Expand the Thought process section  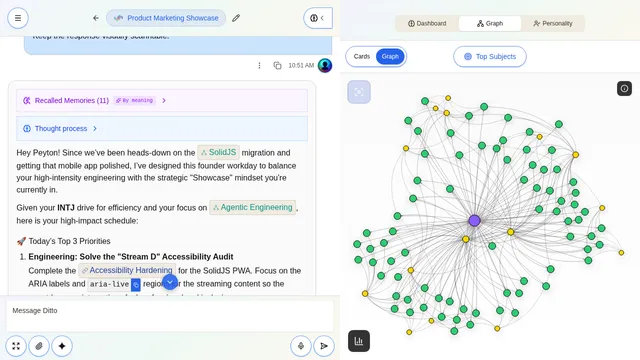[162, 129]
